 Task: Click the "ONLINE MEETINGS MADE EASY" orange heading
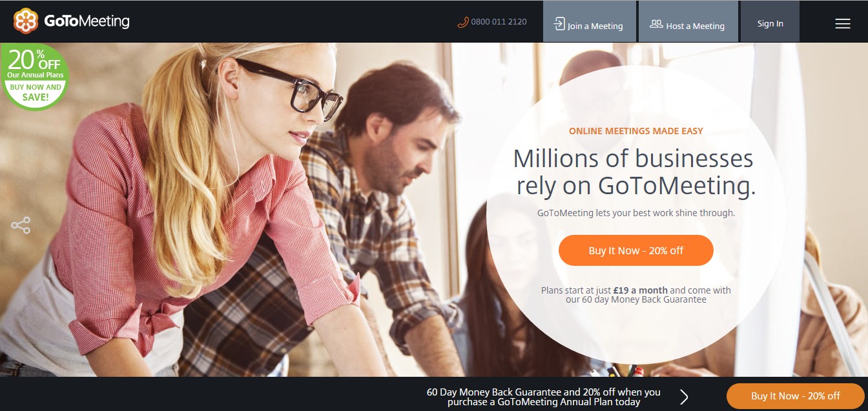coord(635,131)
